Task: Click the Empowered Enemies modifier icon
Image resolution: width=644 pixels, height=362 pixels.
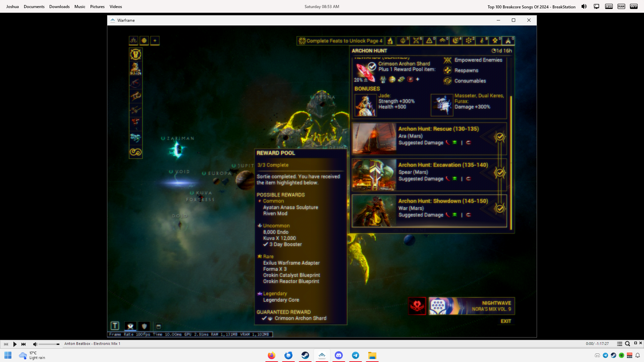Action: click(447, 60)
